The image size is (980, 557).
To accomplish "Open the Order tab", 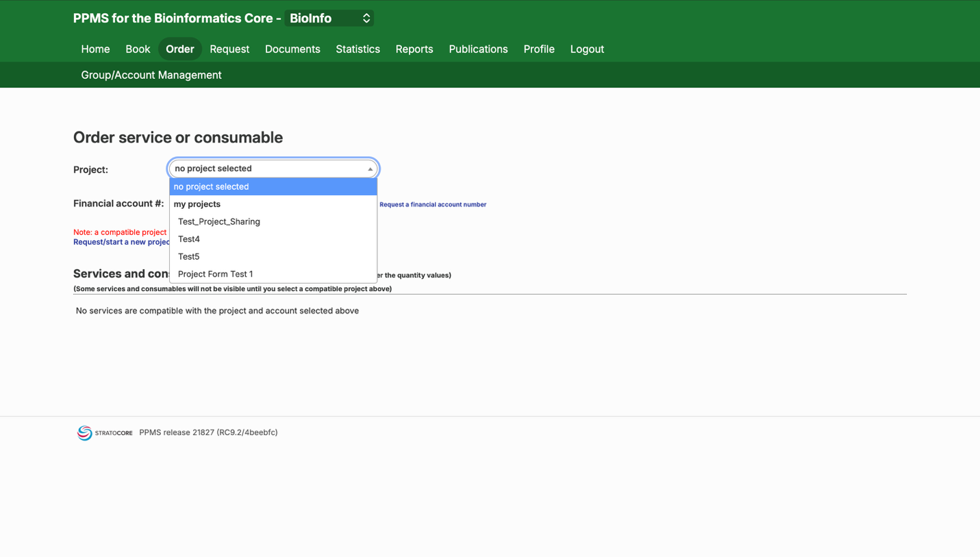I will point(180,49).
